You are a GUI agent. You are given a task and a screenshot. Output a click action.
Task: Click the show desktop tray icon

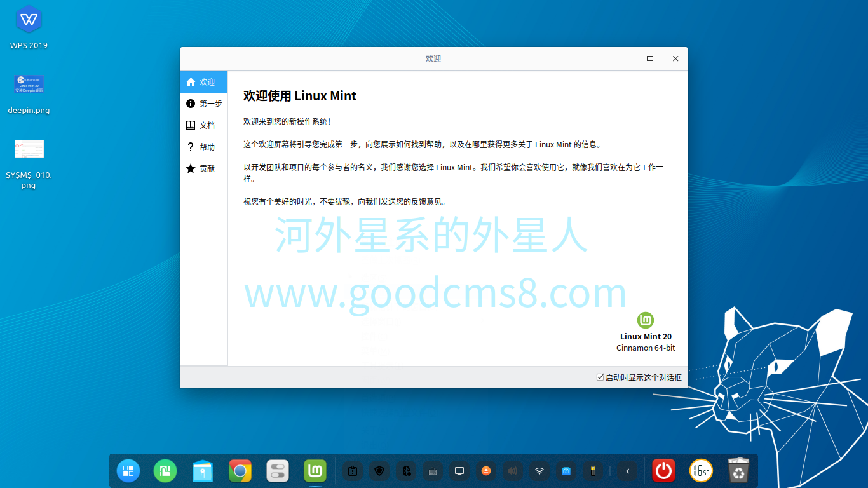(459, 471)
